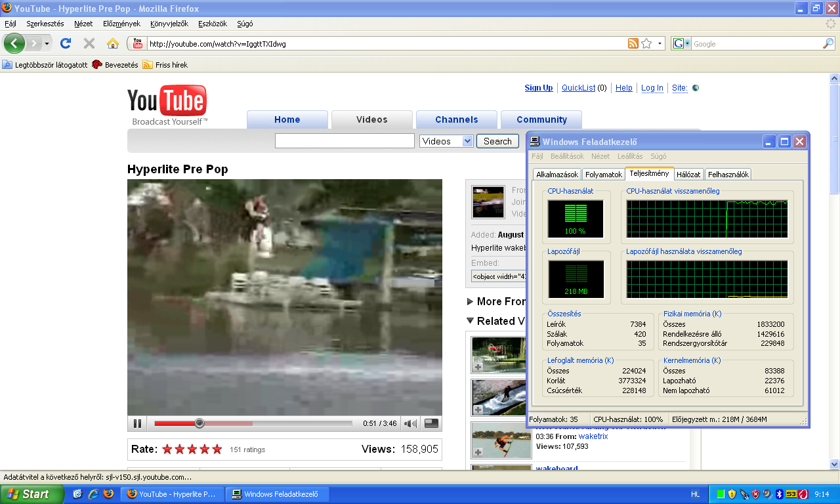Open YouTube Community tab
The image size is (840, 504).
tap(541, 119)
